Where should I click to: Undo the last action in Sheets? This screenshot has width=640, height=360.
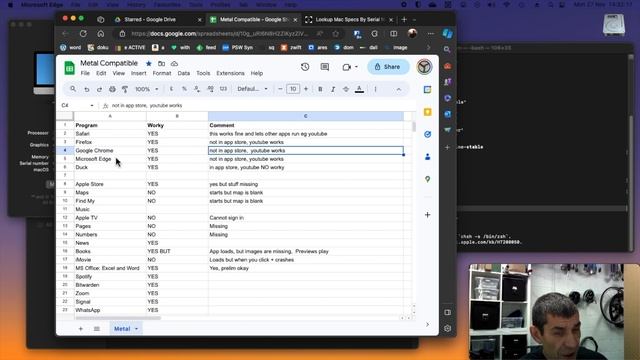(87, 89)
